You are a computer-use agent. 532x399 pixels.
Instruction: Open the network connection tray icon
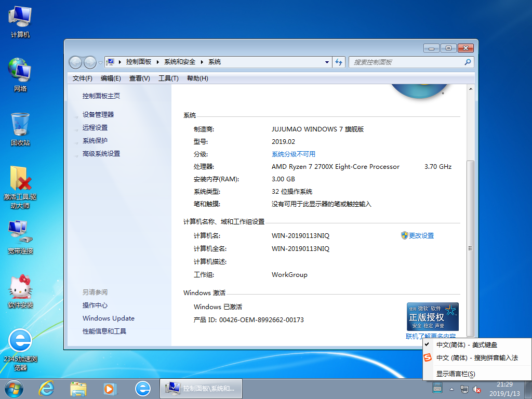(x=464, y=389)
